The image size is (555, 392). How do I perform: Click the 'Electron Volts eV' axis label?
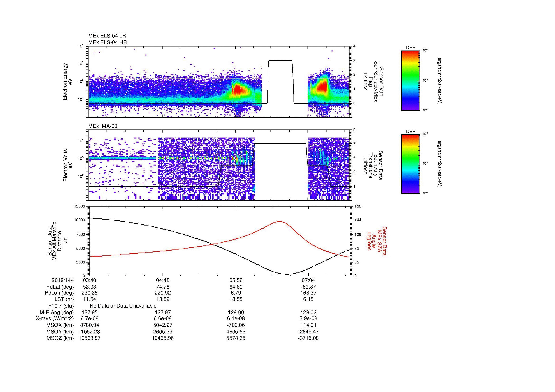click(67, 165)
